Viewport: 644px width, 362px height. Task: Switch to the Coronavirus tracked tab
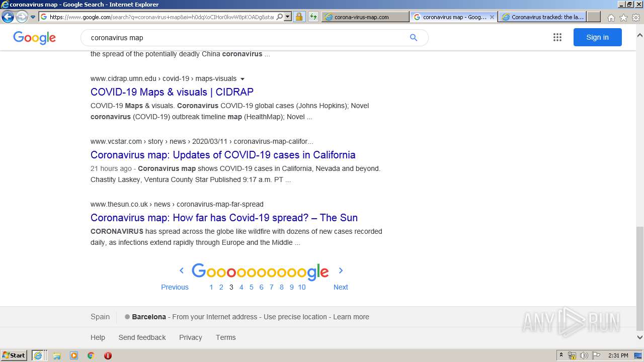click(542, 17)
